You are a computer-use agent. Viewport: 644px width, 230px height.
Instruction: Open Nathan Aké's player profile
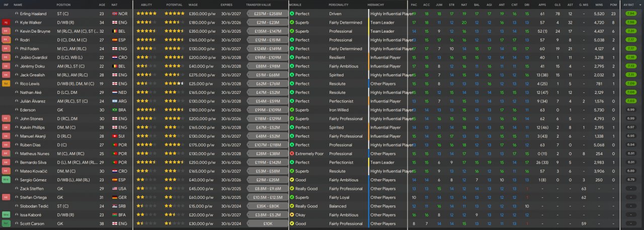pos(31,92)
